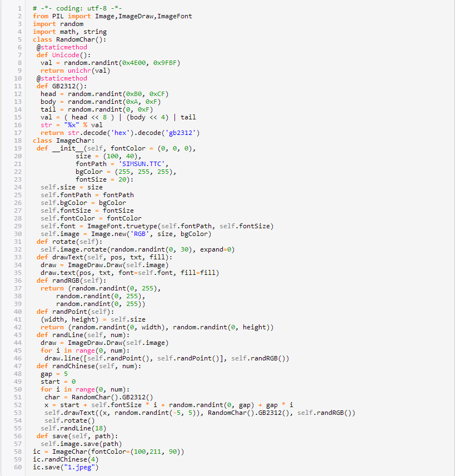455x476 pixels.
Task: Click size value '100' on line 20
Action: point(112,156)
